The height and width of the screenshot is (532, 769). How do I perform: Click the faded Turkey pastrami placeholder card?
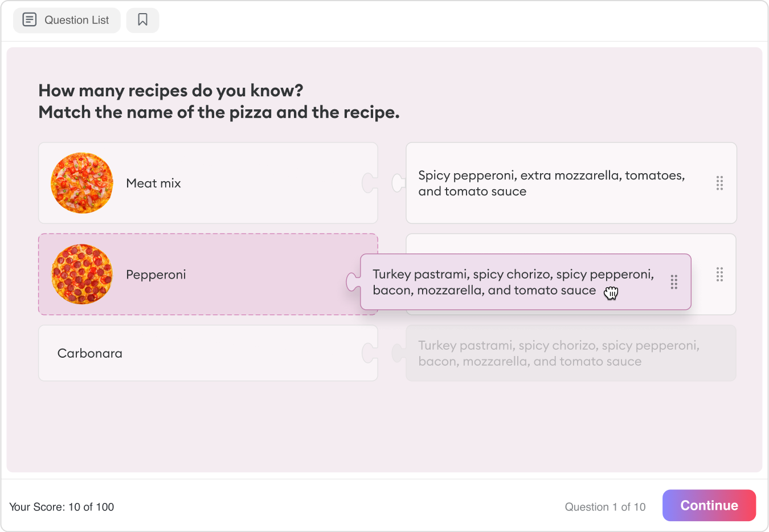[571, 353]
